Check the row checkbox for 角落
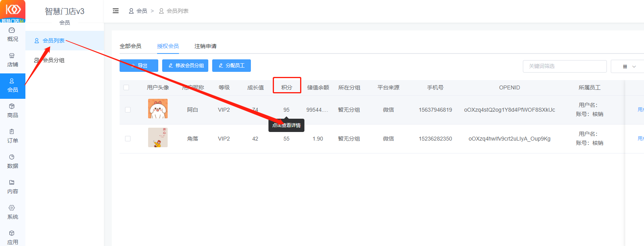Image resolution: width=644 pixels, height=246 pixels. (x=128, y=139)
